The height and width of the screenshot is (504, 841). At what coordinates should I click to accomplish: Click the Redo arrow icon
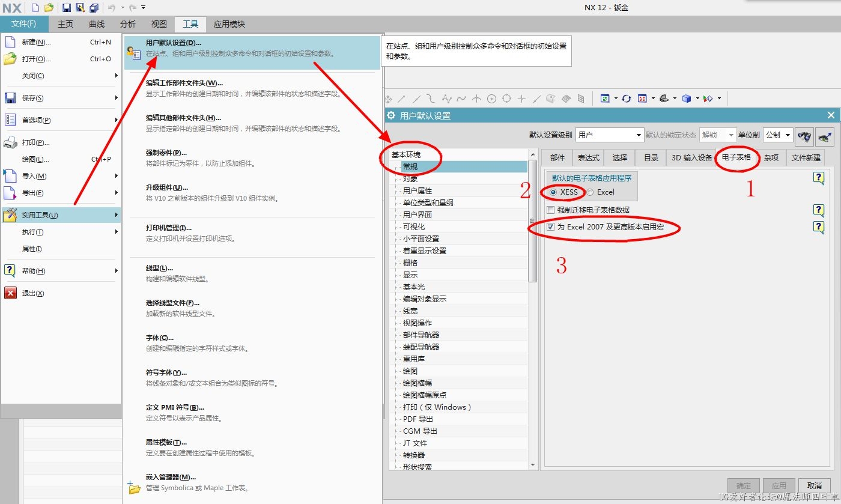coord(133,8)
